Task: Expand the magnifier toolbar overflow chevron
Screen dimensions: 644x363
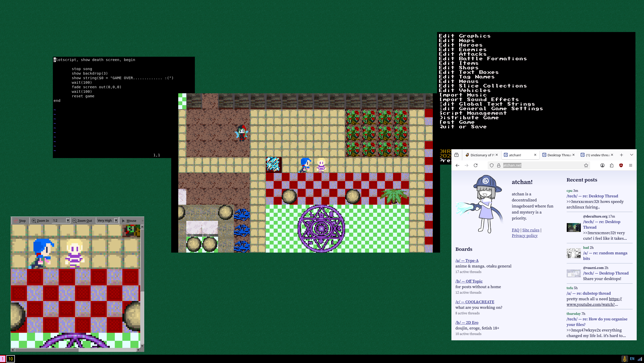Action: click(142, 221)
